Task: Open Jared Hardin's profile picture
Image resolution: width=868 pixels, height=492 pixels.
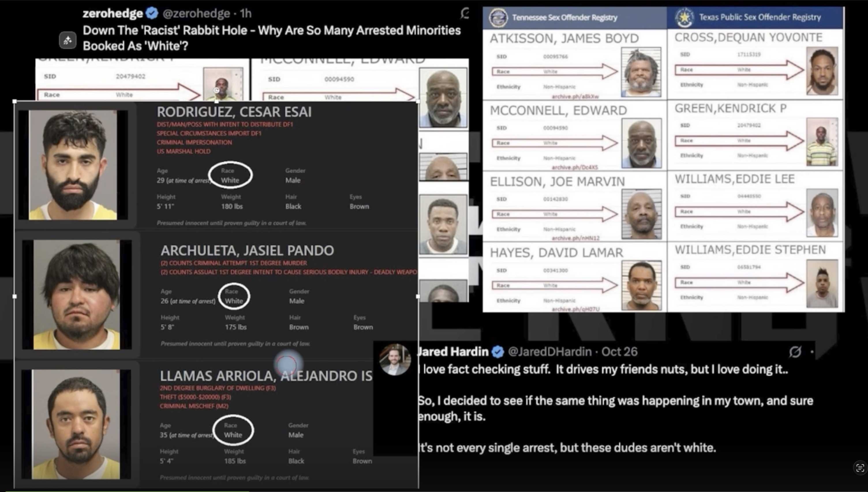Action: 394,360
